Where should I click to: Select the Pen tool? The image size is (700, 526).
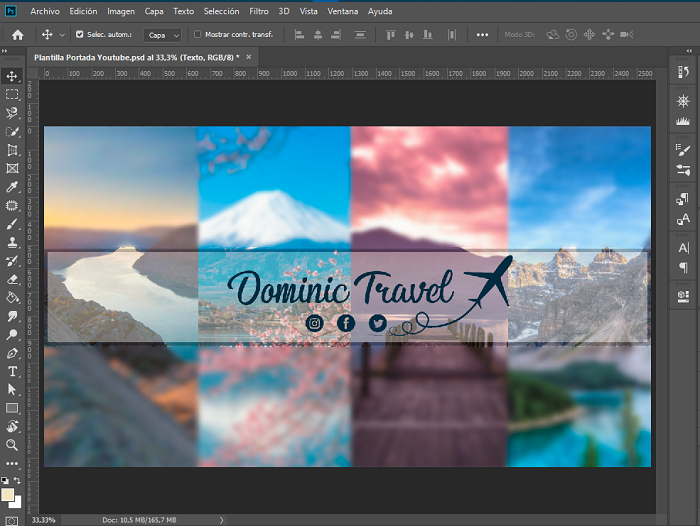(12, 353)
